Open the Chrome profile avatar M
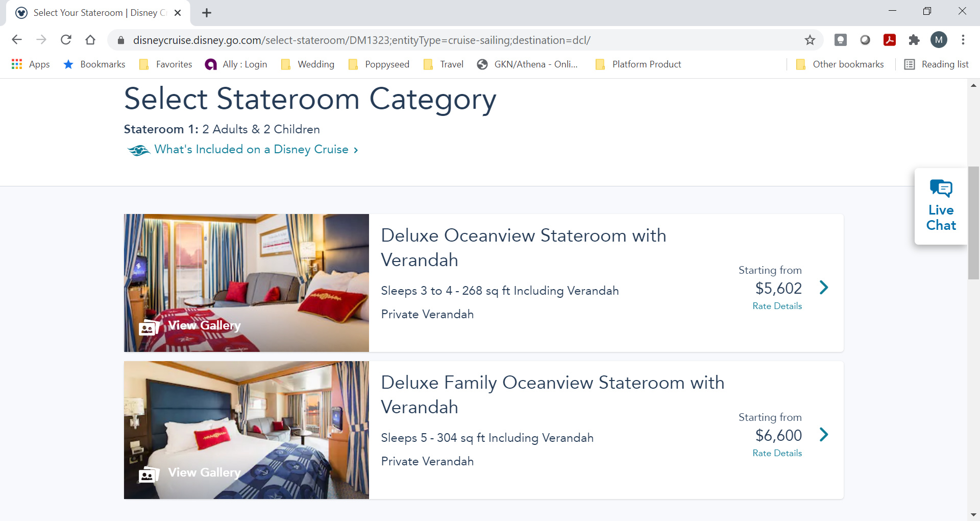This screenshot has height=521, width=980. [x=938, y=40]
